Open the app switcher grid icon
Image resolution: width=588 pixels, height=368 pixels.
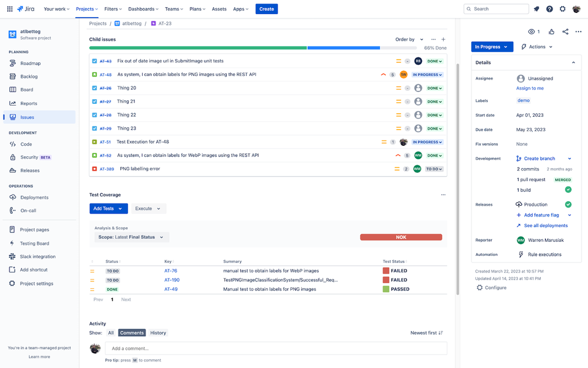[x=10, y=9]
